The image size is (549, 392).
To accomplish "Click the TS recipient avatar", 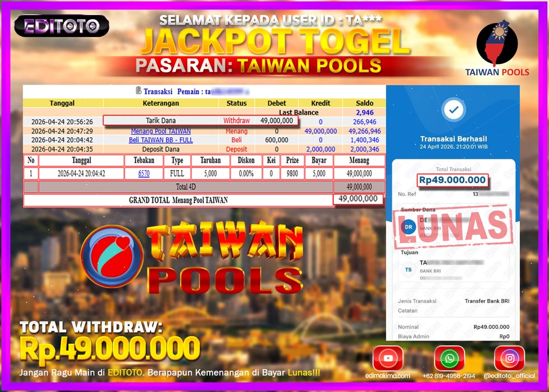I will (x=408, y=270).
